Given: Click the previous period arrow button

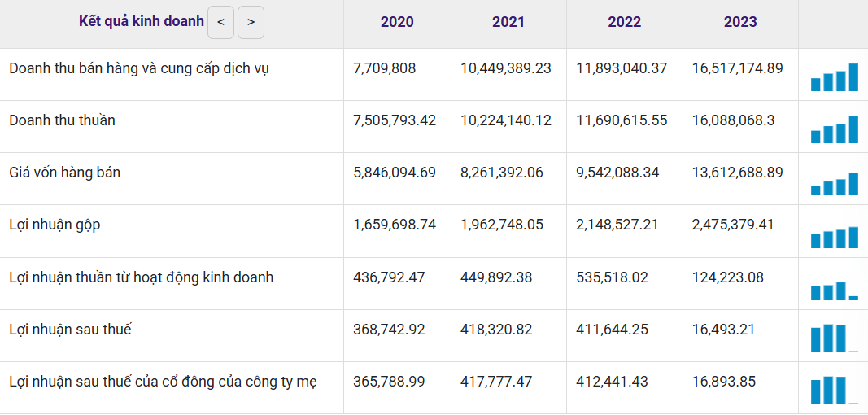Looking at the screenshot, I should pos(221,22).
